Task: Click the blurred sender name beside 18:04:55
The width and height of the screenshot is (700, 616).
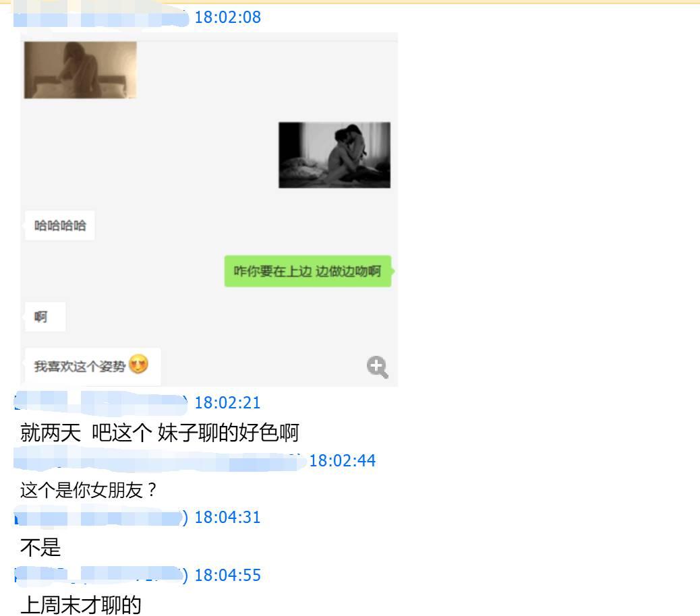Action: (x=99, y=575)
